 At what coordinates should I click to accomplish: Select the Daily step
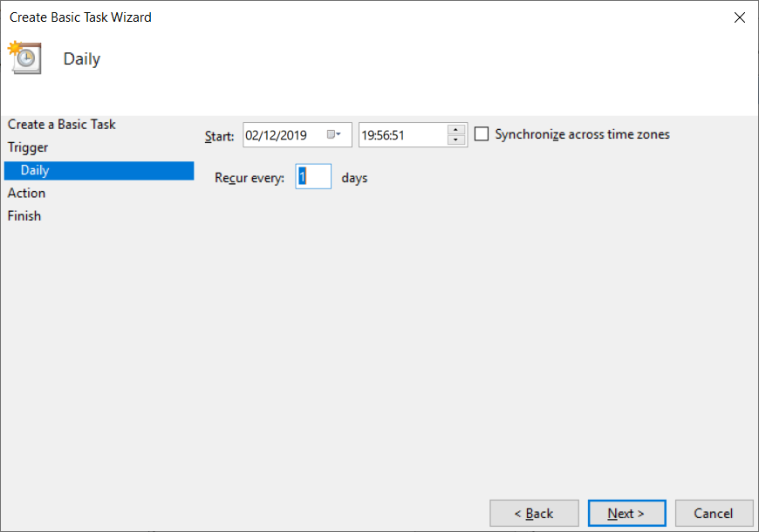99,170
